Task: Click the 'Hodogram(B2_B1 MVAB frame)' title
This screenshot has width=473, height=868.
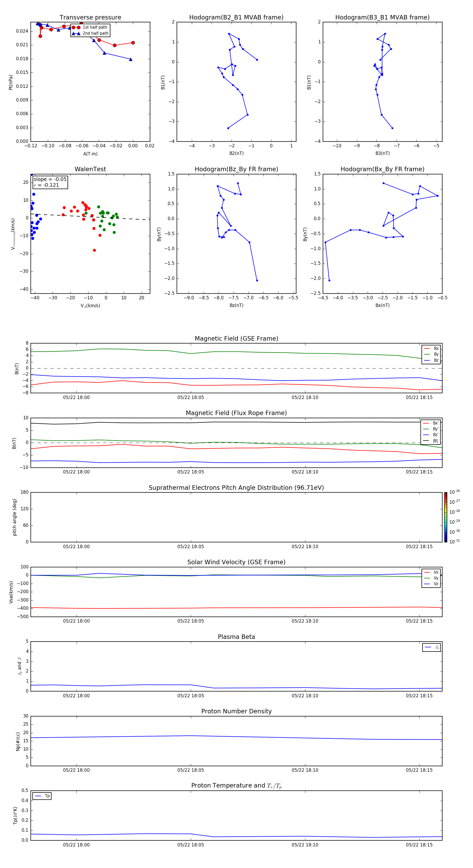Action: (x=236, y=17)
